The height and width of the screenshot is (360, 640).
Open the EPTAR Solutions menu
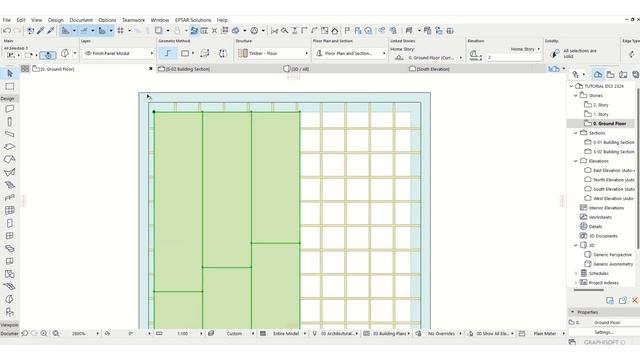193,20
